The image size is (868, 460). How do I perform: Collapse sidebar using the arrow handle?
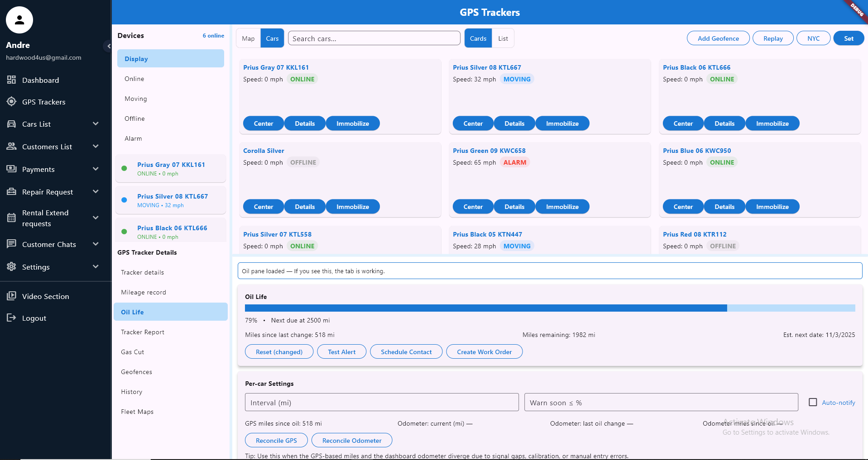pyautogui.click(x=108, y=46)
